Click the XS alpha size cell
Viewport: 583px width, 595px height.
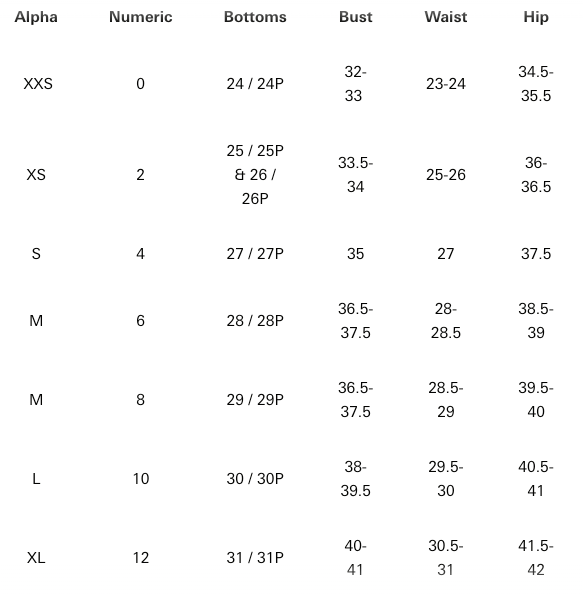click(36, 175)
